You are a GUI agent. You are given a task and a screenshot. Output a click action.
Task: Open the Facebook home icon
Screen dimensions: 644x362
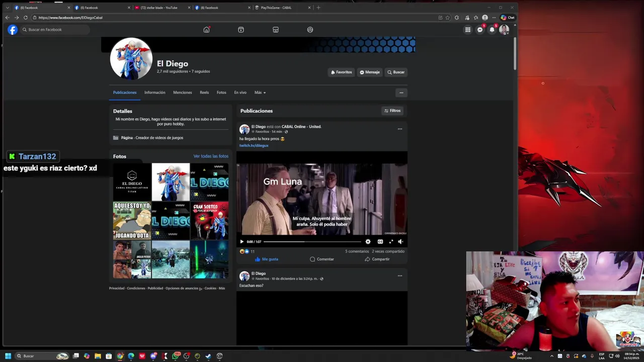(206, 30)
